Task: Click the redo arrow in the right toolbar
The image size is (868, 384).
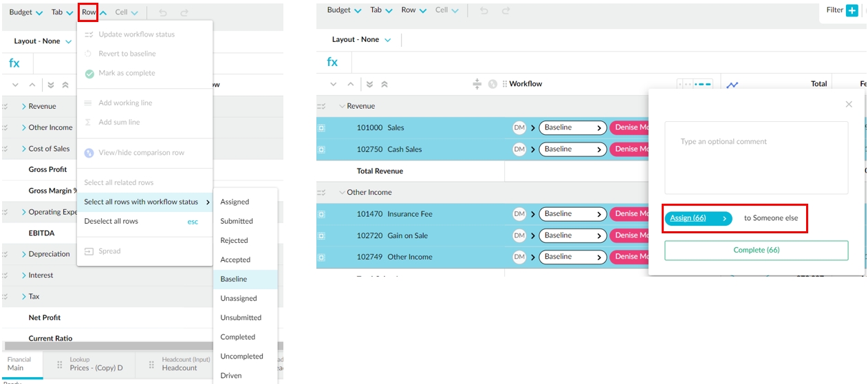Action: pos(506,11)
